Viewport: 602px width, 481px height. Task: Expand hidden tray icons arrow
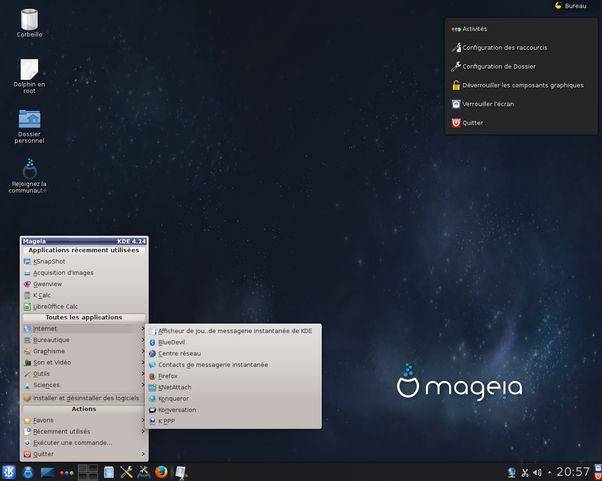[549, 473]
